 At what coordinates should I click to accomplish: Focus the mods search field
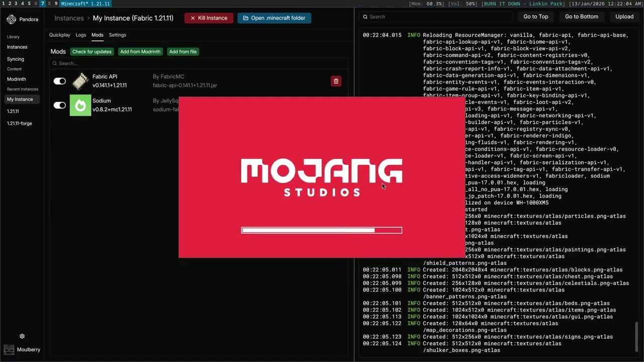coord(199,63)
